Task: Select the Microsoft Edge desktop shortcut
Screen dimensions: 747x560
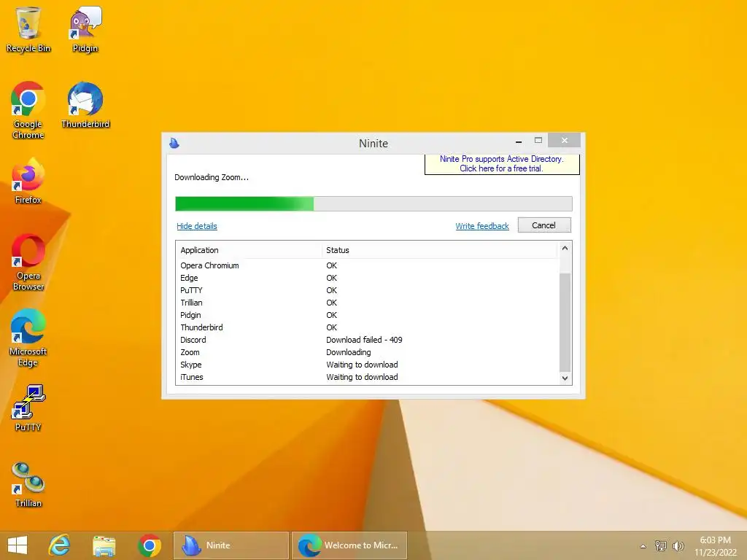Action: 28,338
